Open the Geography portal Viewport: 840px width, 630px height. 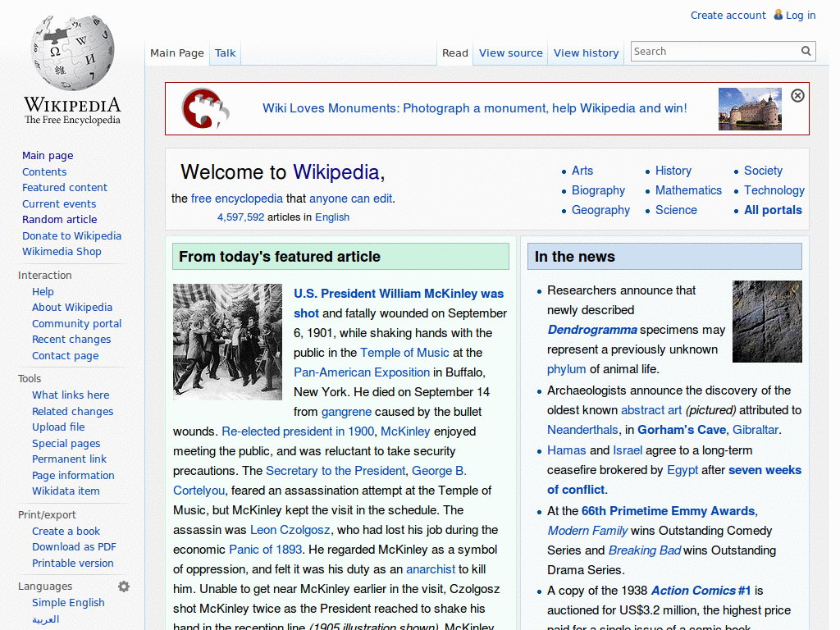[x=600, y=210]
